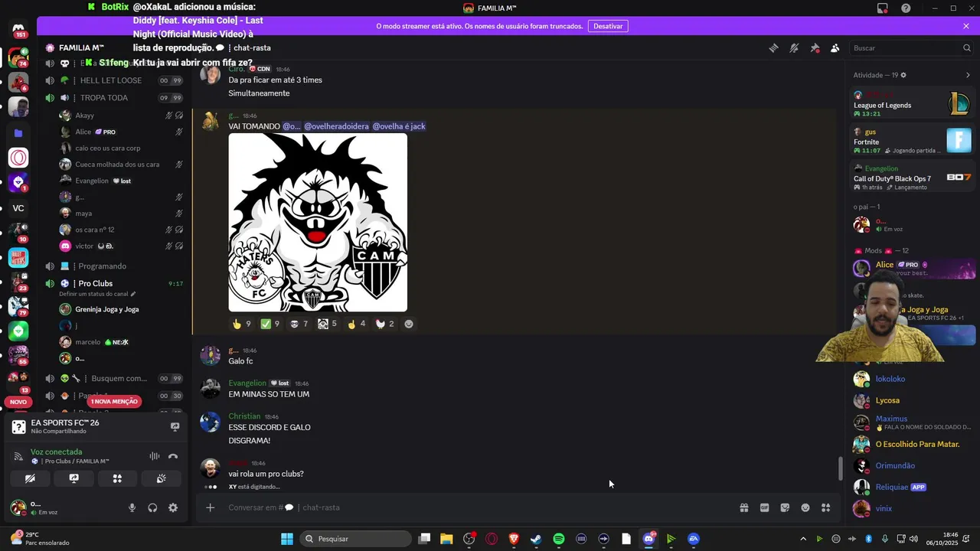Open Direct Messages Discord home icon
Viewport: 980px width, 551px height.
tap(18, 30)
